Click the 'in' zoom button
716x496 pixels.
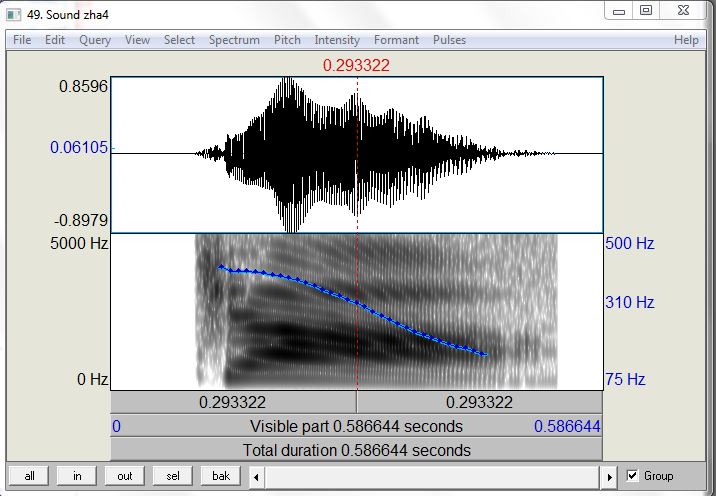pos(77,476)
